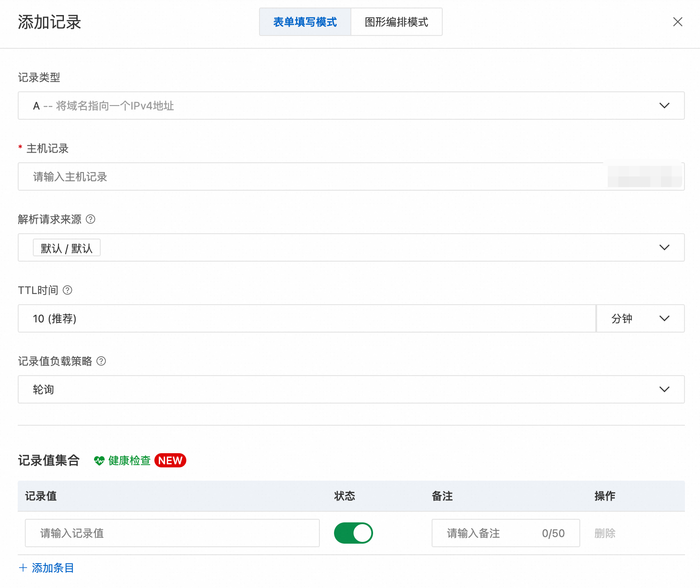
Task: Open the 记录类型 dropdown
Action: click(351, 106)
